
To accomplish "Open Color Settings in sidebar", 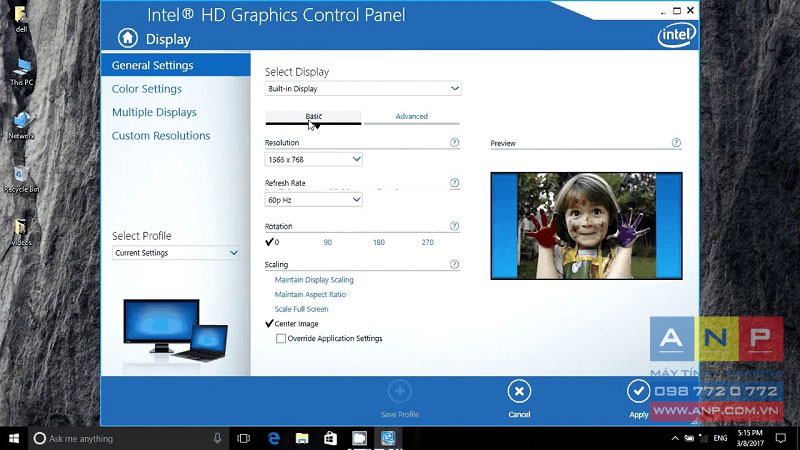I will 146,89.
